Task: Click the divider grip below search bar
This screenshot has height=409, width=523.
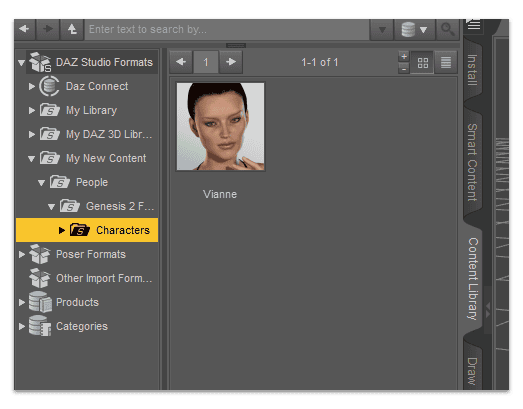Action: point(236,45)
